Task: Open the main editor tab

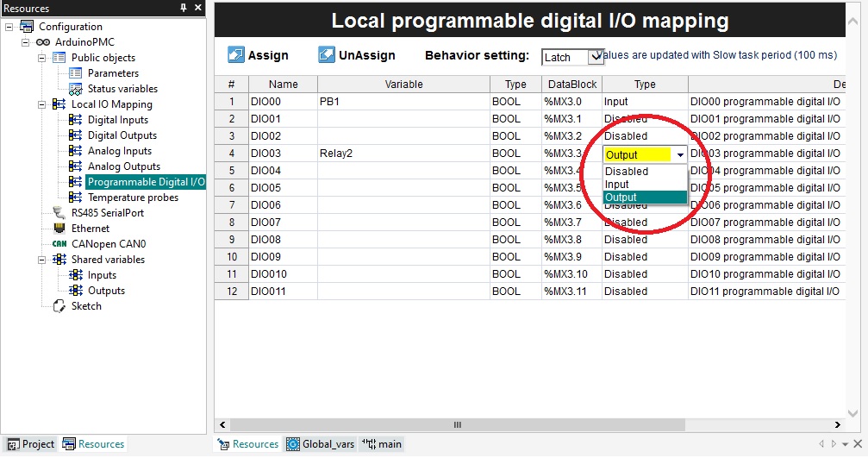Action: [382, 444]
